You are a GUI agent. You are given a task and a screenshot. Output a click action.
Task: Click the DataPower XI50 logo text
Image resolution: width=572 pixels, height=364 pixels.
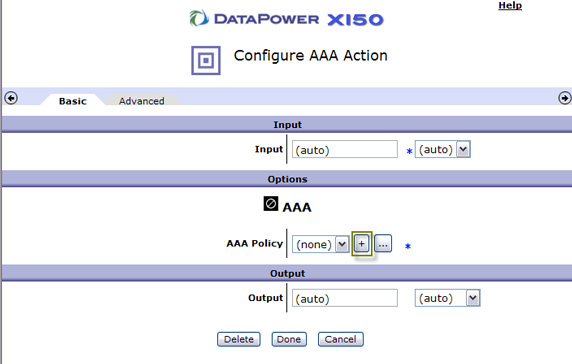[299, 19]
